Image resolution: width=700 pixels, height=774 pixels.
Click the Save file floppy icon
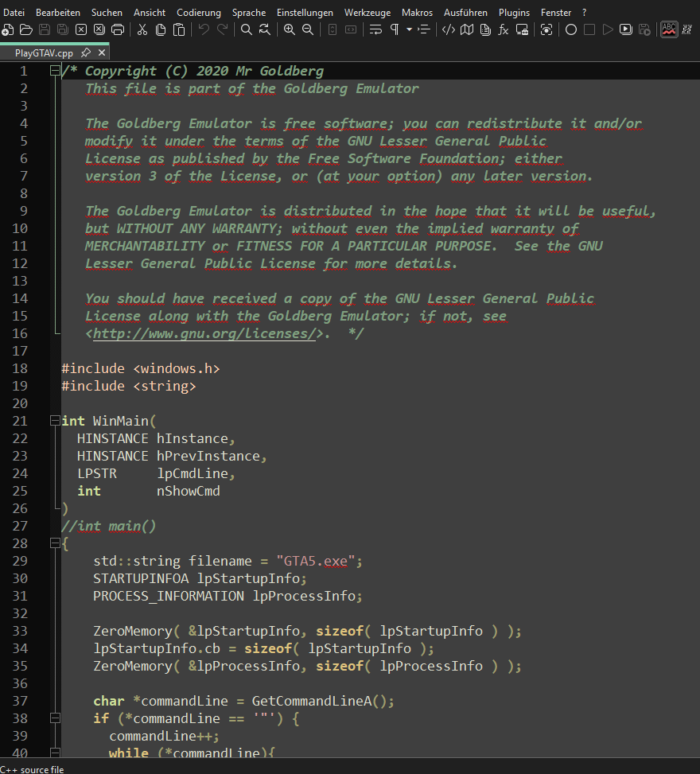click(45, 30)
